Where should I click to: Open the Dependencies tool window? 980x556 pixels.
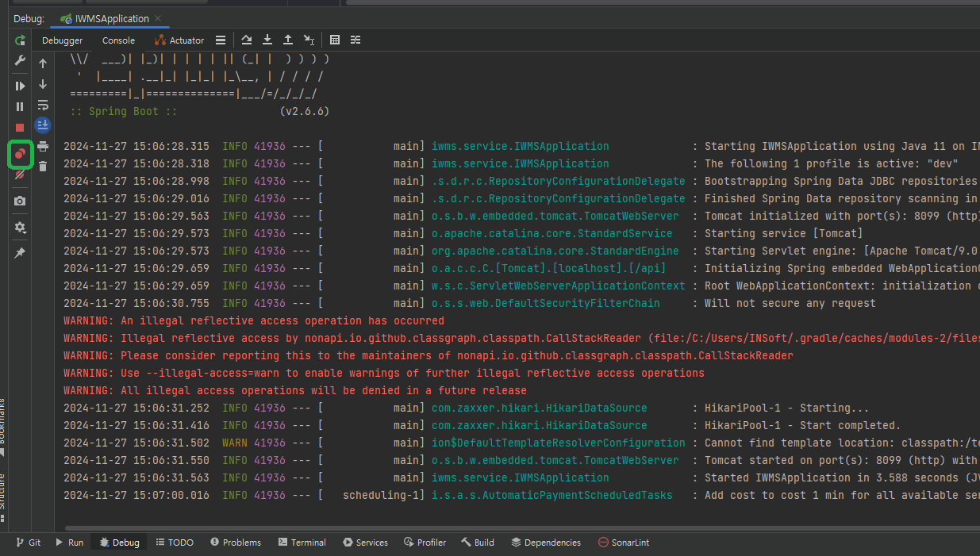pos(547,543)
